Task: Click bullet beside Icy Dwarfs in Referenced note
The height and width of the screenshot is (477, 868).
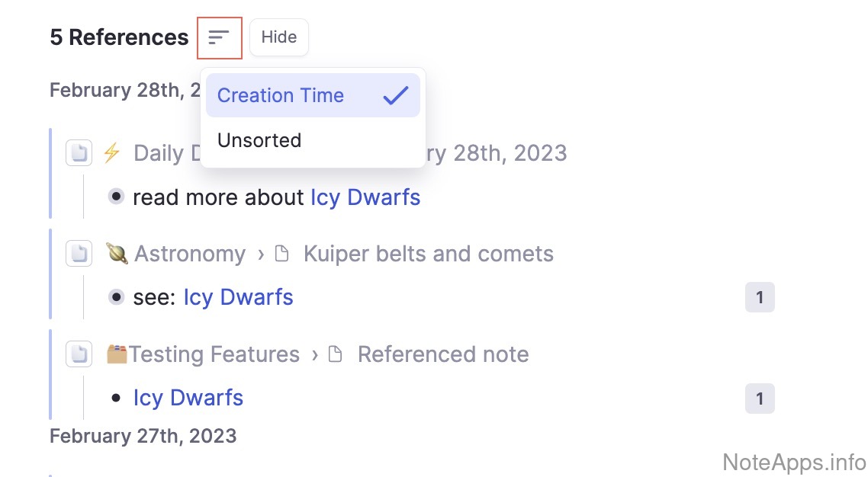Action: coord(116,398)
